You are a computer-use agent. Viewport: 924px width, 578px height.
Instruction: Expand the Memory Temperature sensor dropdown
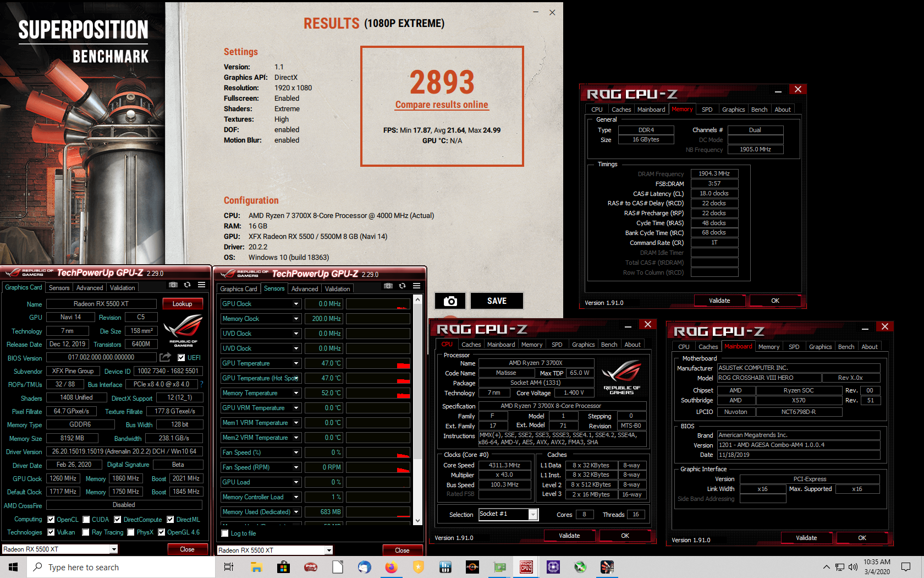pos(296,393)
